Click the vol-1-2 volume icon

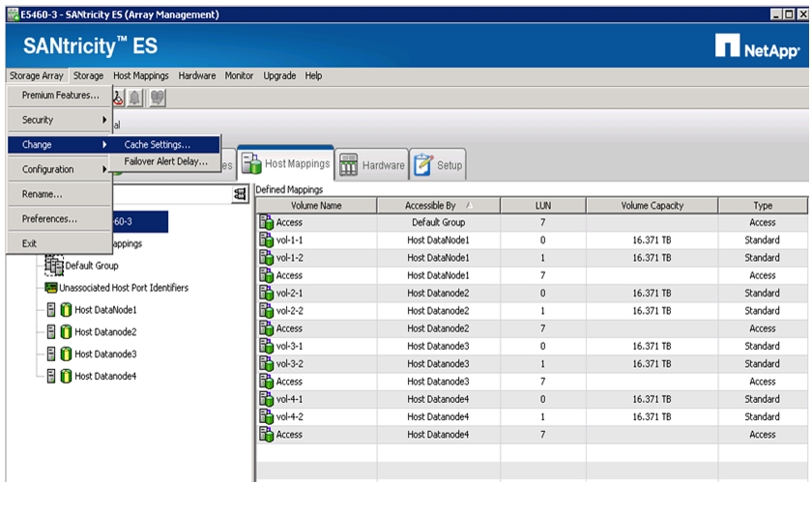coord(266,257)
